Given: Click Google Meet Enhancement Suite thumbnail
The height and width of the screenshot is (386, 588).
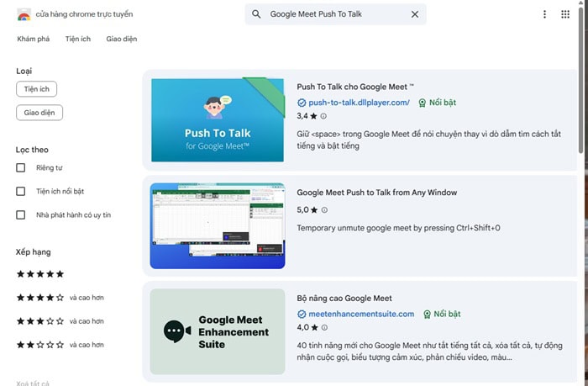Looking at the screenshot, I should tap(218, 331).
